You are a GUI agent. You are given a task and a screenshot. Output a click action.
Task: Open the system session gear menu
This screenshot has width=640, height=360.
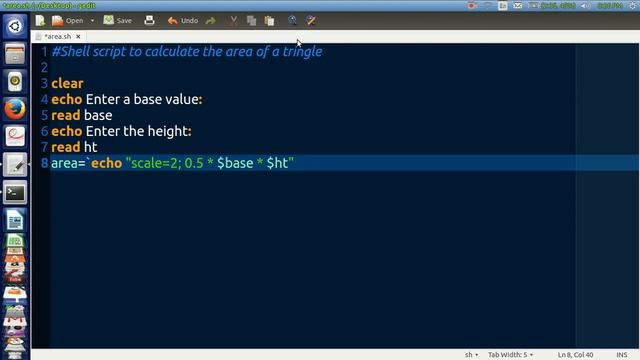click(x=633, y=6)
